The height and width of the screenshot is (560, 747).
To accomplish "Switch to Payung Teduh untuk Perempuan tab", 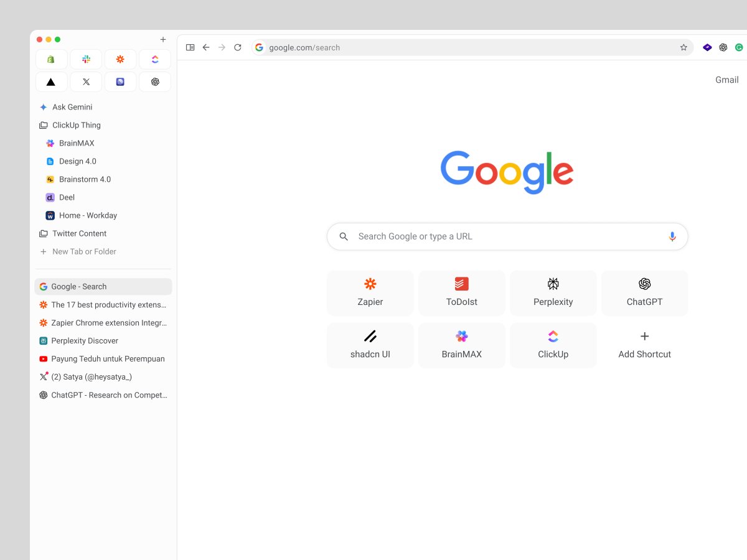I will click(103, 359).
